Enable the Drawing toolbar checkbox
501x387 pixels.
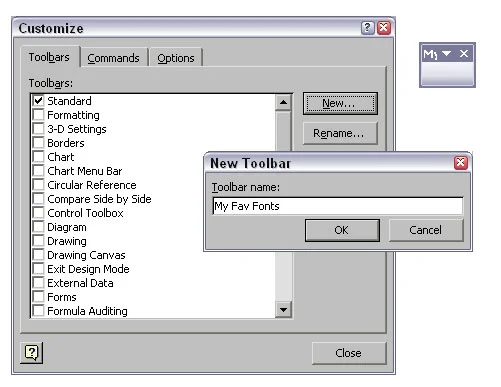click(x=39, y=241)
